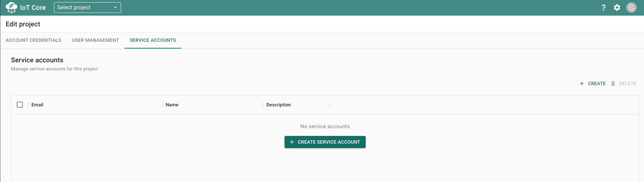The height and width of the screenshot is (182, 644).
Task: Click the plus icon beside CREATE
Action: pos(582,84)
